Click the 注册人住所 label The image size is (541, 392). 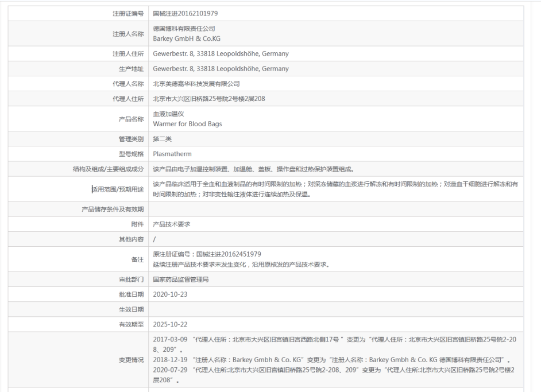point(128,54)
